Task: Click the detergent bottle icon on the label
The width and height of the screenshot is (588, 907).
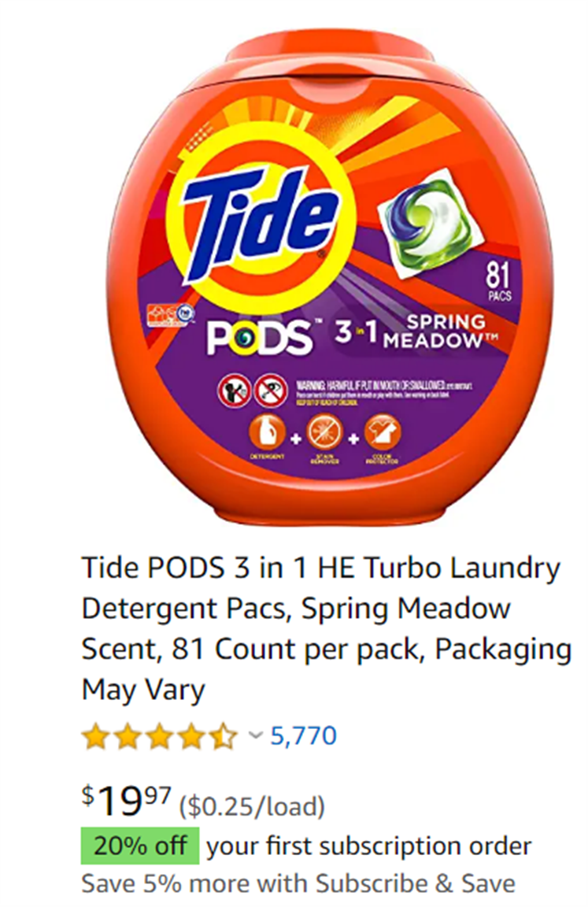Action: (x=267, y=433)
